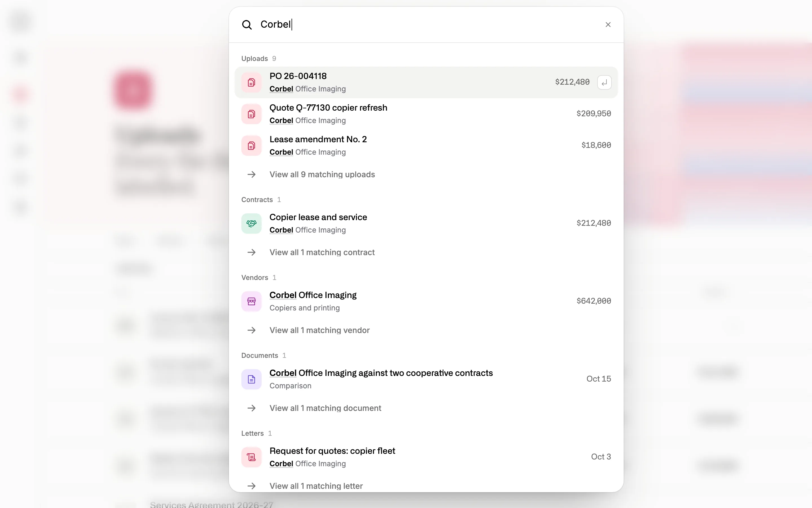Click the Letters section header
812x508 pixels.
252,433
